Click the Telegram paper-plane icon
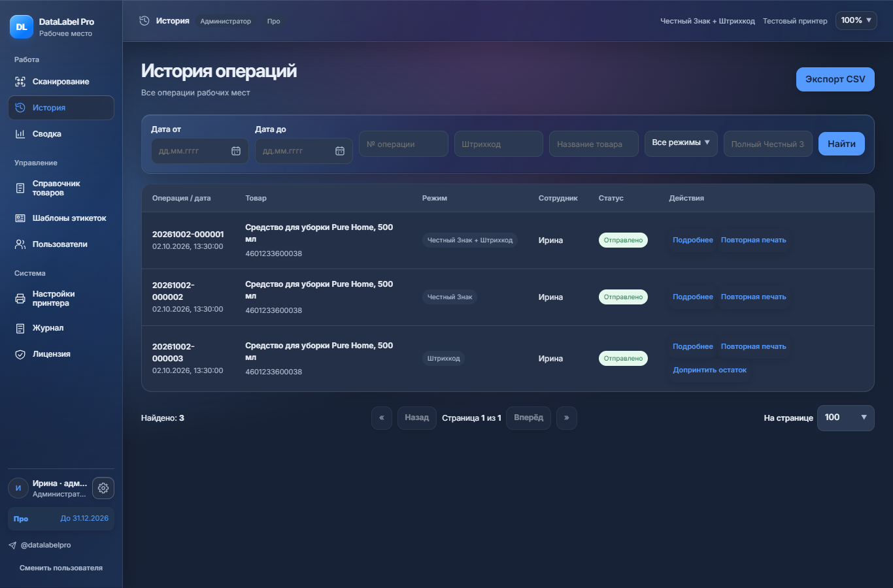The height and width of the screenshot is (588, 893). [x=12, y=545]
